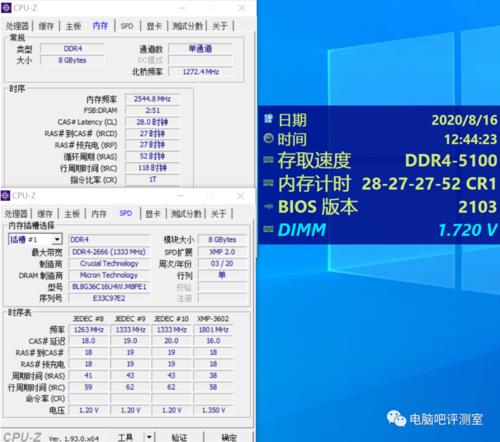Open 缓存 tab in lower CPU-Z window
500x442 pixels.
click(x=45, y=214)
